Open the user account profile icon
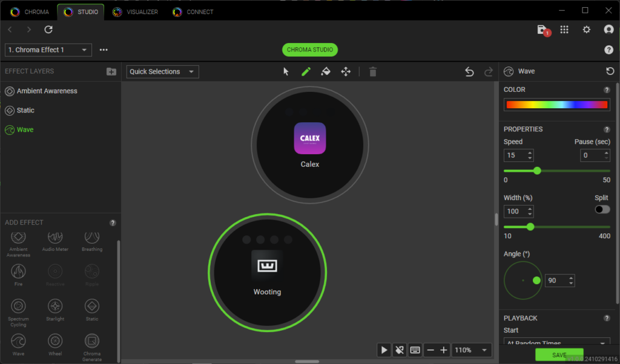This screenshot has width=620, height=364. pyautogui.click(x=608, y=30)
